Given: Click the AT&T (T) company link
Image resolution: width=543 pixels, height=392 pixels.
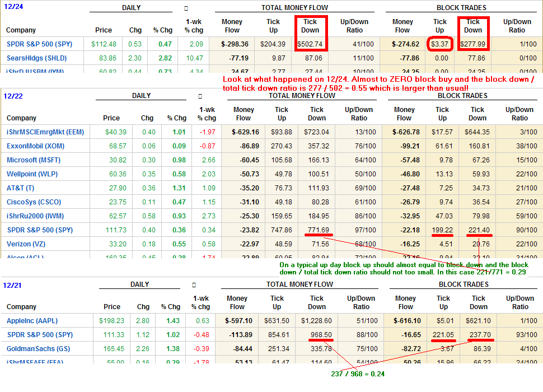Looking at the screenshot, I should pyautogui.click(x=20, y=188).
